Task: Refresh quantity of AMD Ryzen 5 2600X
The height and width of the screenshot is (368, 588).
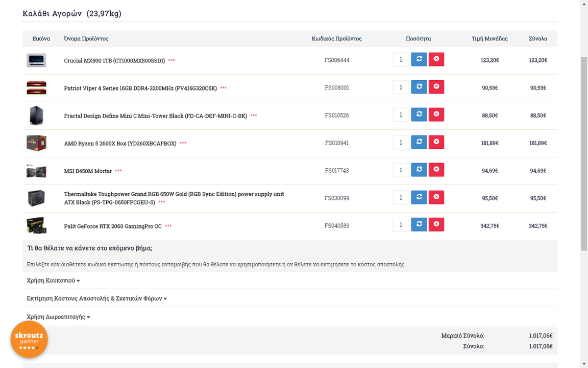Action: pos(419,142)
